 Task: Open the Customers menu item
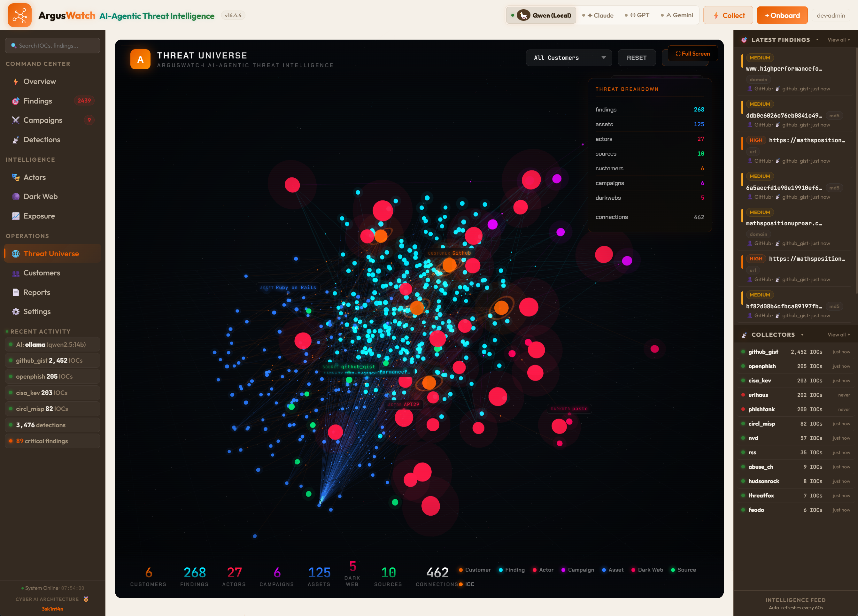pyautogui.click(x=42, y=273)
